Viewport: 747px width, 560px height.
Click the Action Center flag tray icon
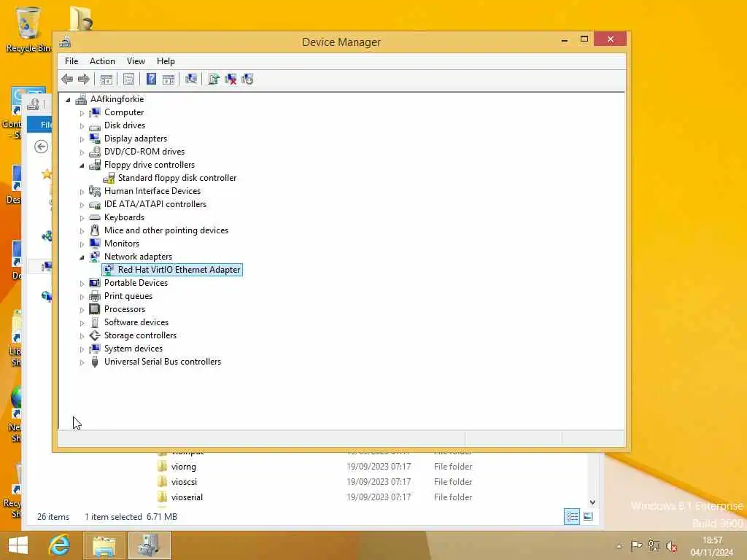[x=636, y=546]
